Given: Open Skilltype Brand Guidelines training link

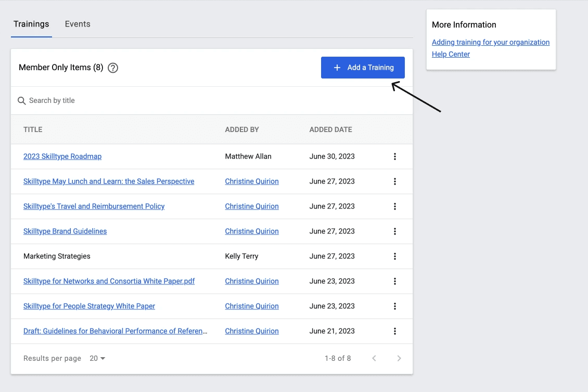Looking at the screenshot, I should coord(65,231).
